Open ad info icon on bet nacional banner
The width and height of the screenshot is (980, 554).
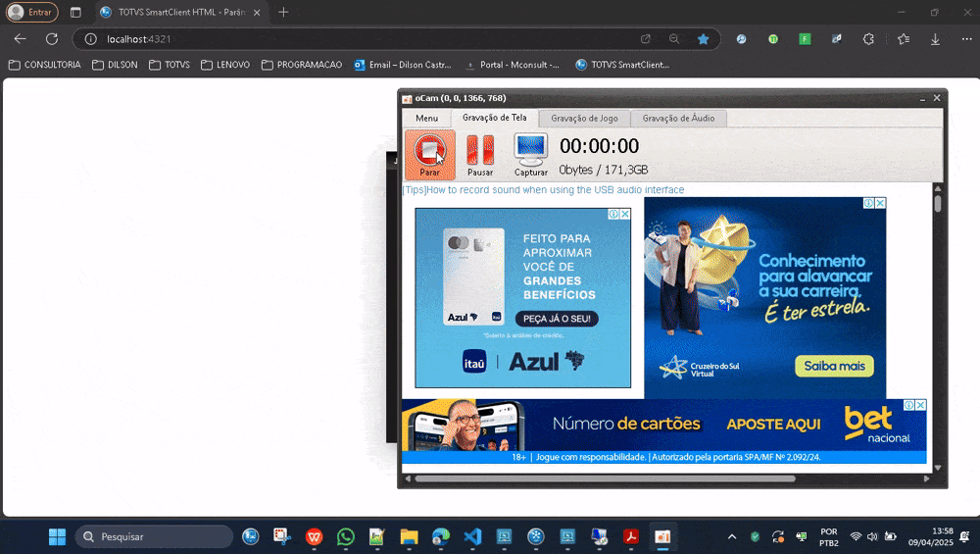tap(909, 405)
